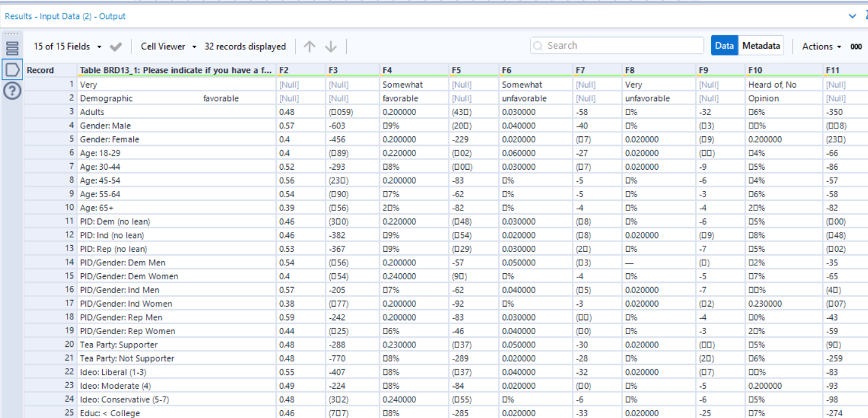Collapse the Results panel with the chevron
This screenshot has height=418, width=868.
852,16
